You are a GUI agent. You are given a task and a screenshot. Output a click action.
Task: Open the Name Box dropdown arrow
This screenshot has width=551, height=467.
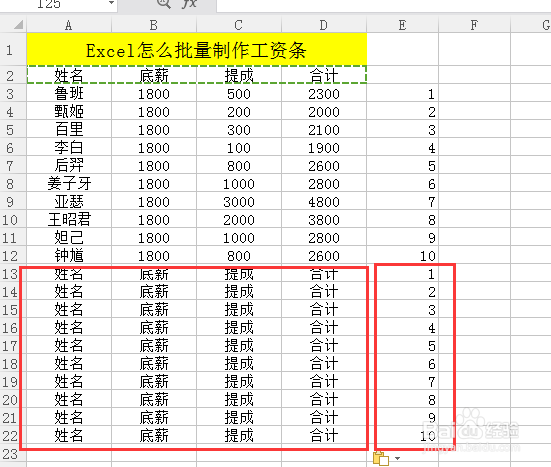tap(111, 3)
